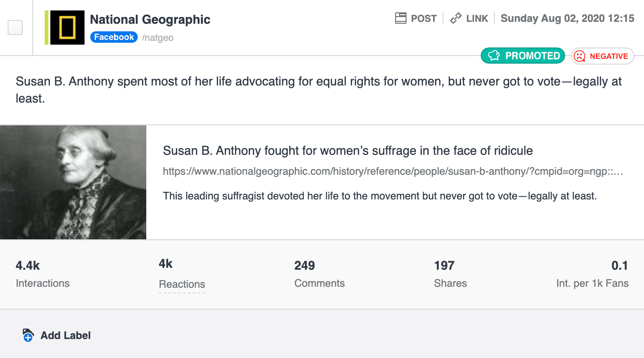Open the nationalgeographic.com article URL

(x=393, y=171)
